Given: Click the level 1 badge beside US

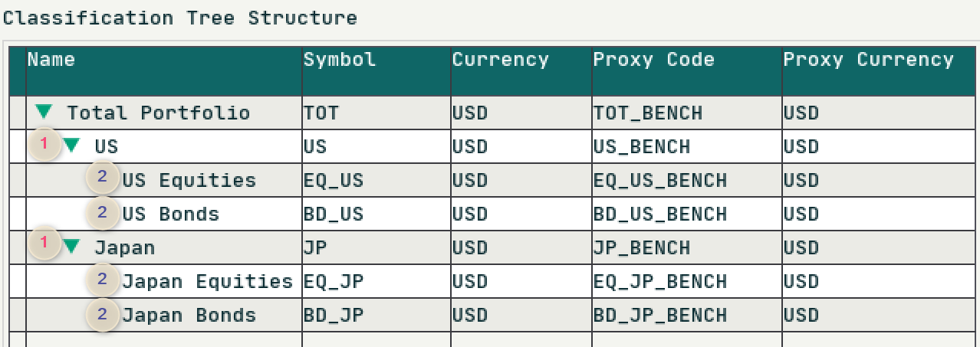Looking at the screenshot, I should coord(44,143).
